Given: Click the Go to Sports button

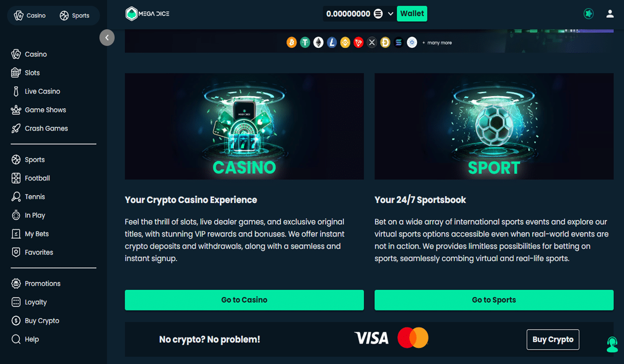Looking at the screenshot, I should point(494,300).
